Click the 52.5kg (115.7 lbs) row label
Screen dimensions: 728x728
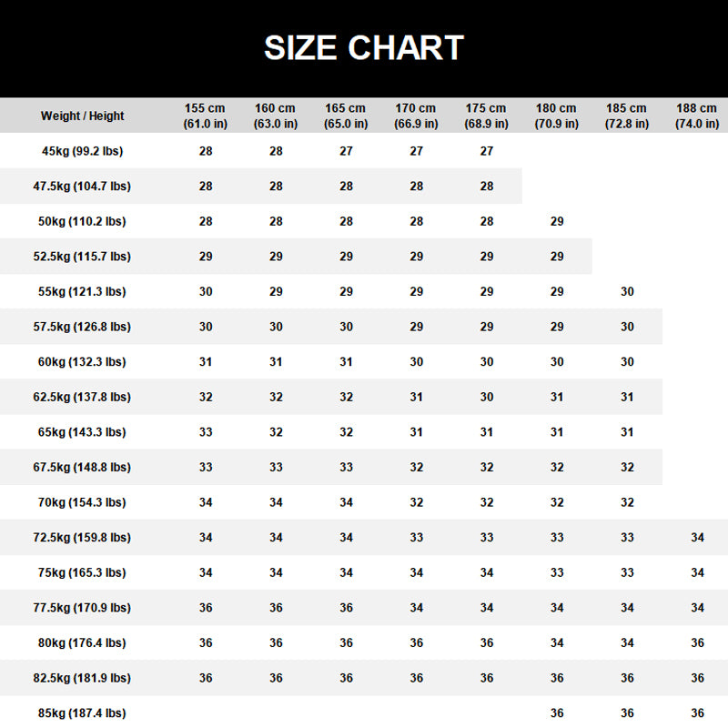[82, 257]
